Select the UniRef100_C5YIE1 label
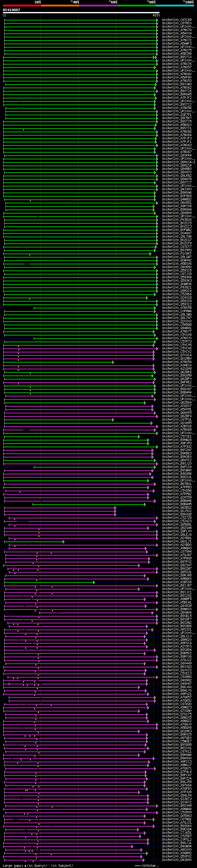The image size is (197, 868). point(177,437)
